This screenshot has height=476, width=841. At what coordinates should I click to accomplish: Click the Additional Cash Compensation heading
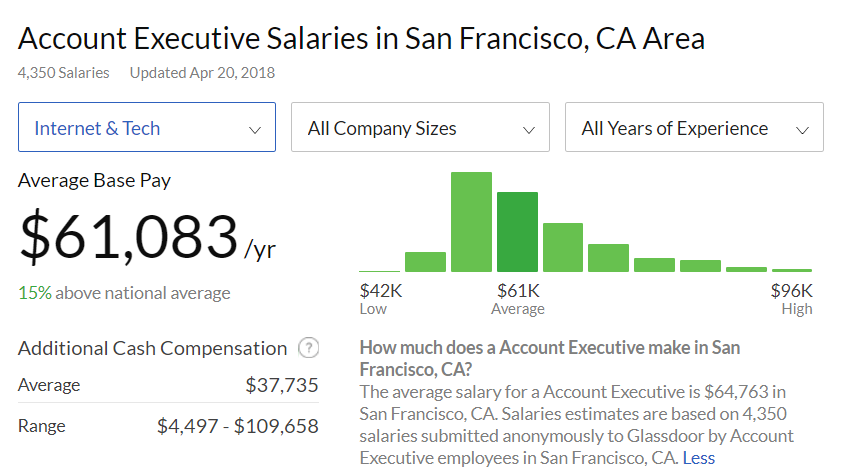153,348
